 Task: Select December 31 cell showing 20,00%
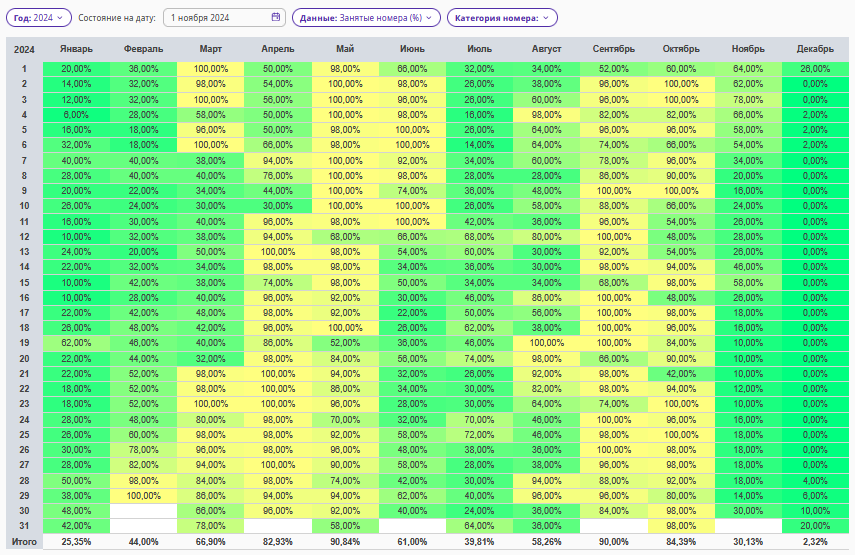[815, 526]
